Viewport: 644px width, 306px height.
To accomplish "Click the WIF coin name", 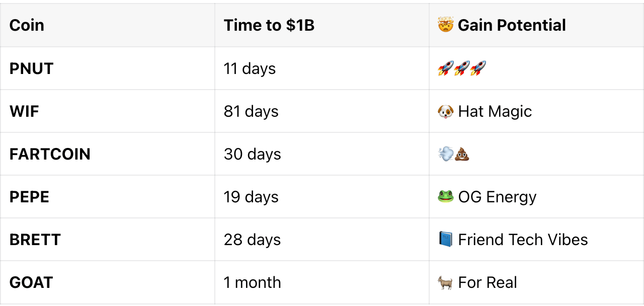I will [x=24, y=111].
